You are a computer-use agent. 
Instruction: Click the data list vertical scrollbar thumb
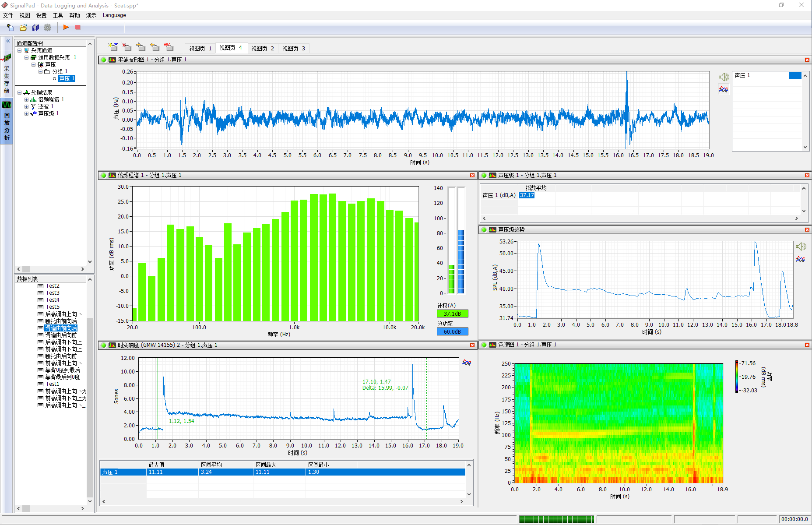pyautogui.click(x=90, y=407)
